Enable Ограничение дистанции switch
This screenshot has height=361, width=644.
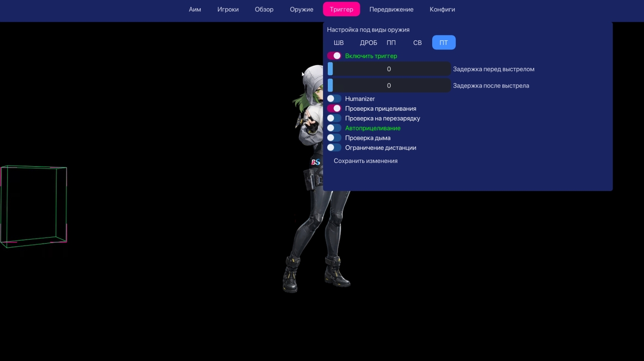(x=334, y=148)
